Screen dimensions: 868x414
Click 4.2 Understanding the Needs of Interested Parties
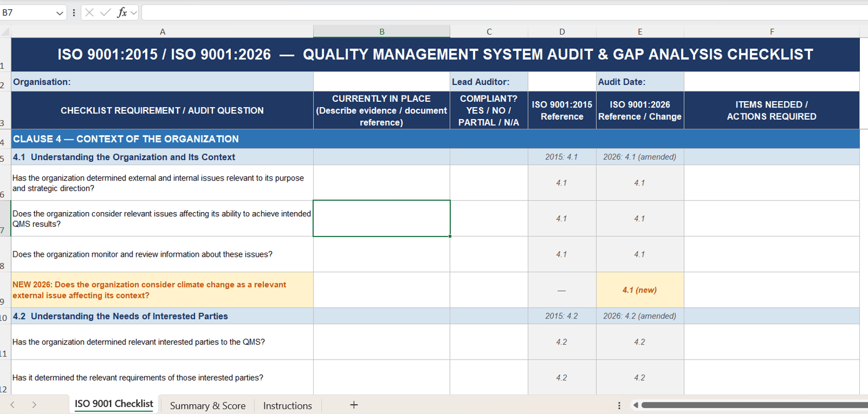pos(162,316)
